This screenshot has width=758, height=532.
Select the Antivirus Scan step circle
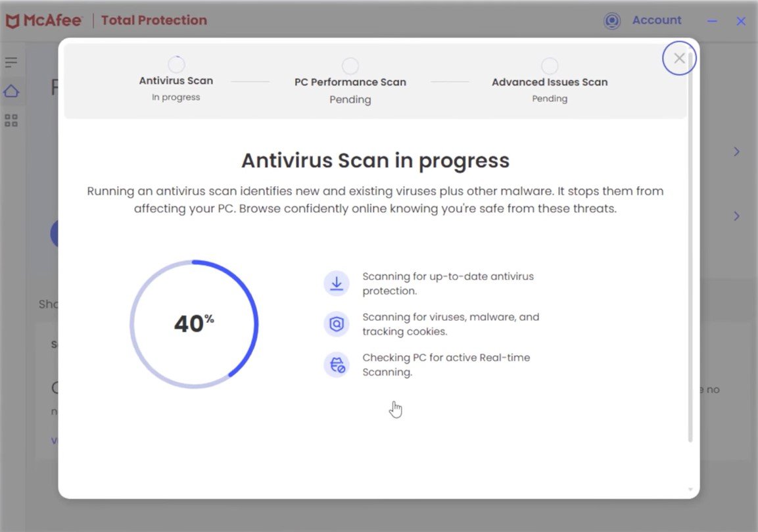point(176,64)
